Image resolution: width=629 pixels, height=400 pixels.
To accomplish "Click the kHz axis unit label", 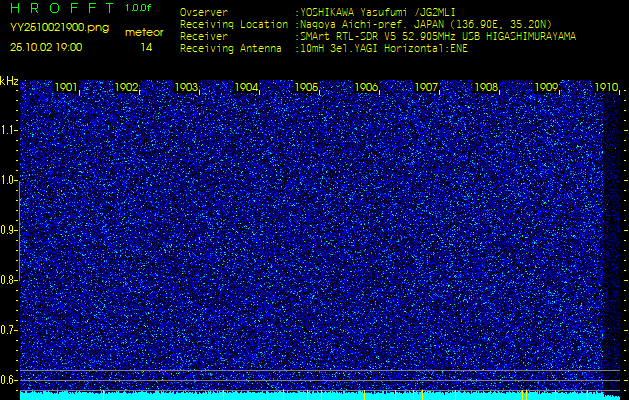I will 9,81.
